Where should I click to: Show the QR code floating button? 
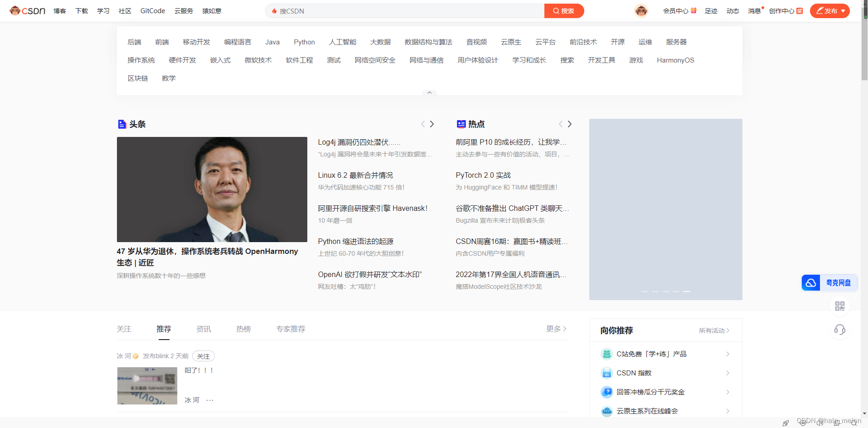point(840,306)
